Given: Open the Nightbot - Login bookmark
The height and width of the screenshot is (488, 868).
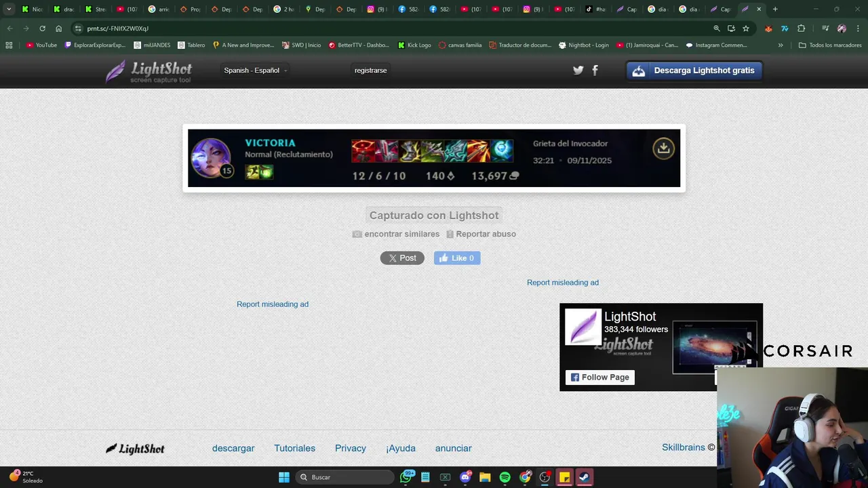Looking at the screenshot, I should [x=584, y=45].
